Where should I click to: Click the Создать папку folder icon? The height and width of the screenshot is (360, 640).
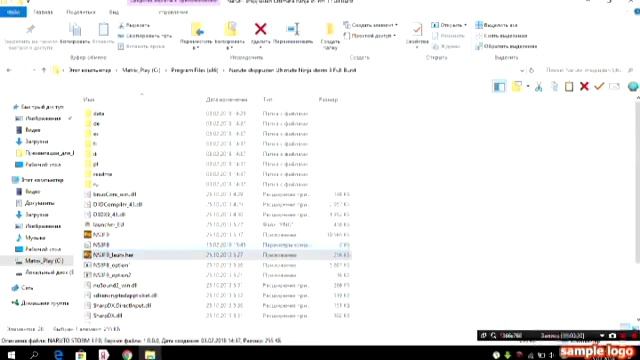click(x=330, y=30)
